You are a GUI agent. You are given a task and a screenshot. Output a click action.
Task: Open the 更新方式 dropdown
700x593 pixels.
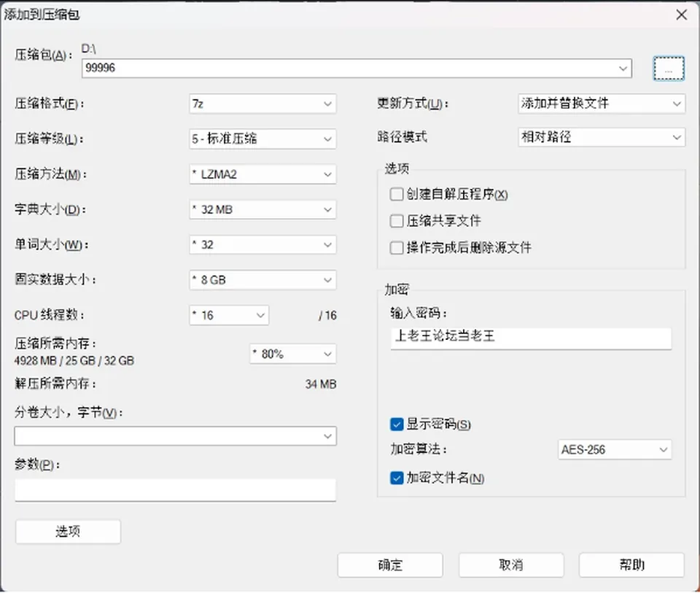(x=602, y=104)
